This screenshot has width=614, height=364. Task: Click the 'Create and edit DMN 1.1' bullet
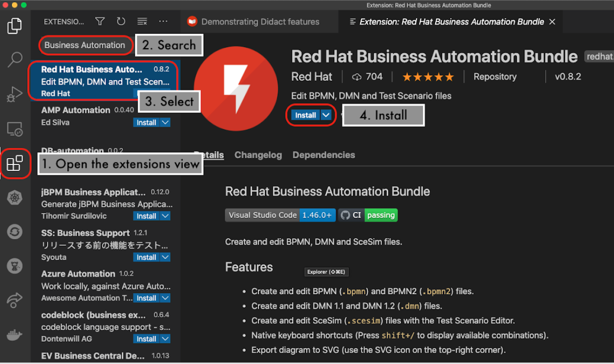point(347,306)
